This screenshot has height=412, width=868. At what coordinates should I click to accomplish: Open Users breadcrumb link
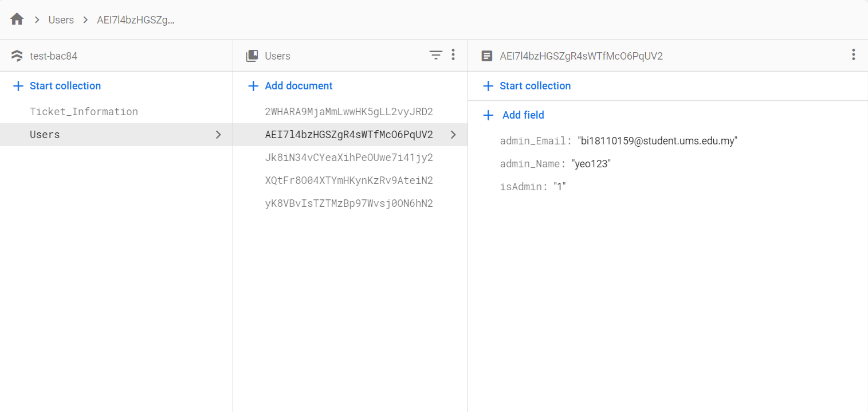click(61, 20)
